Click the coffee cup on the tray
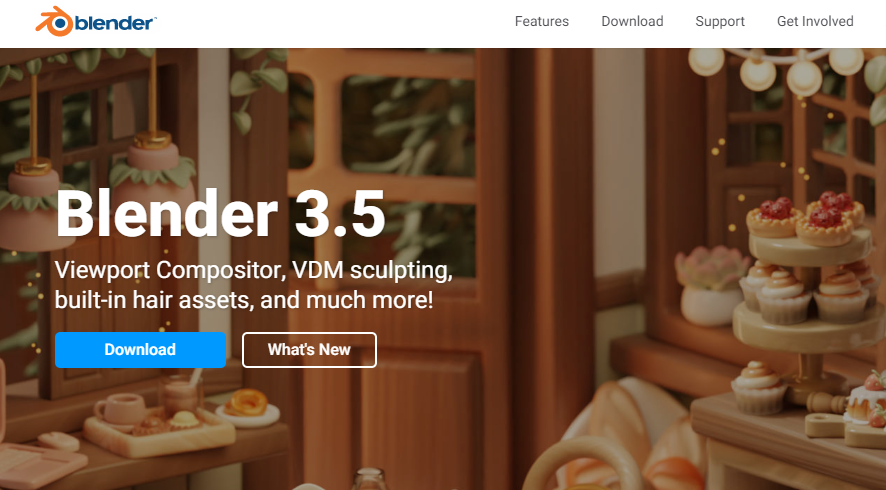The image size is (886, 490). click(x=120, y=408)
